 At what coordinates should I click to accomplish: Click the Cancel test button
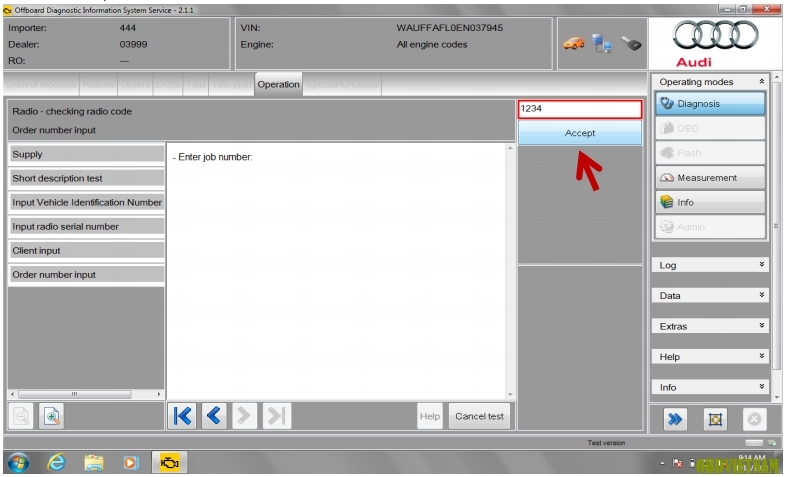coord(479,416)
